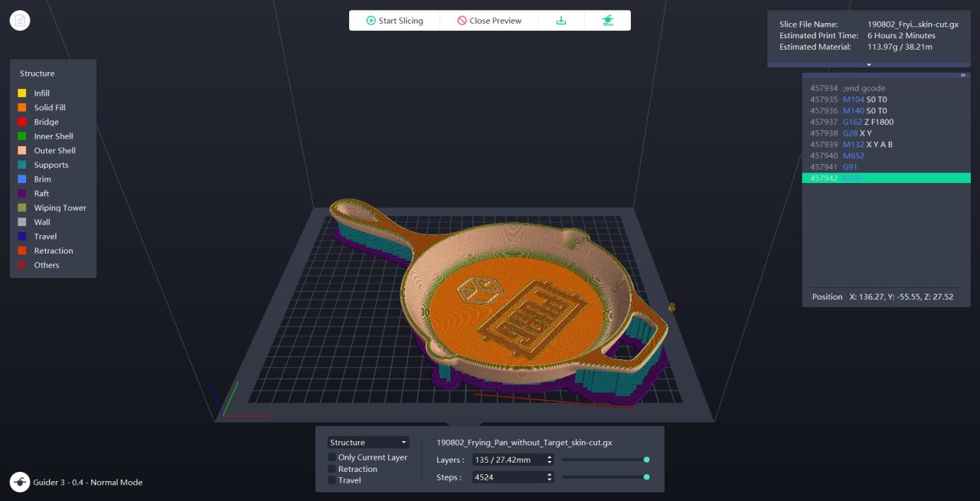Click the Steps stepper arrows
980x501 pixels.
pyautogui.click(x=549, y=477)
